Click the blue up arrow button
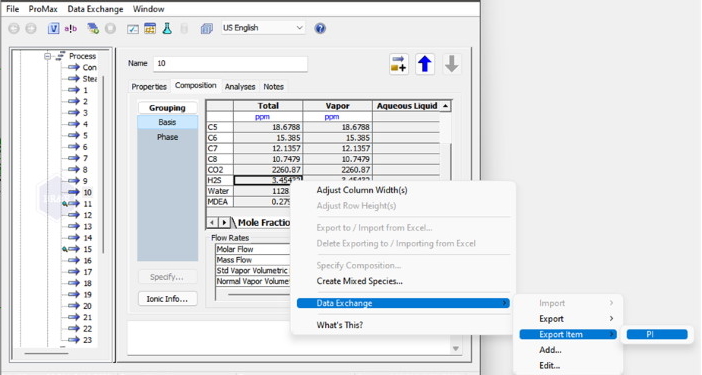This screenshot has width=702, height=375. [x=425, y=64]
